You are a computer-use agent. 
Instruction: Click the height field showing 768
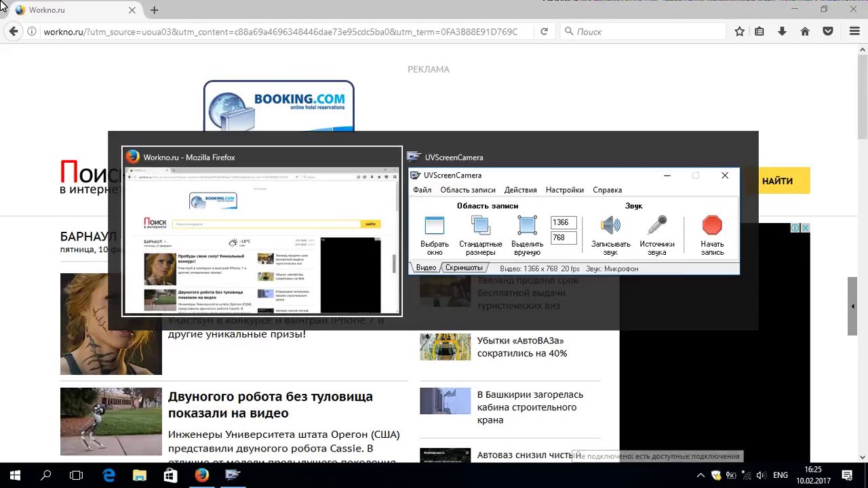564,238
